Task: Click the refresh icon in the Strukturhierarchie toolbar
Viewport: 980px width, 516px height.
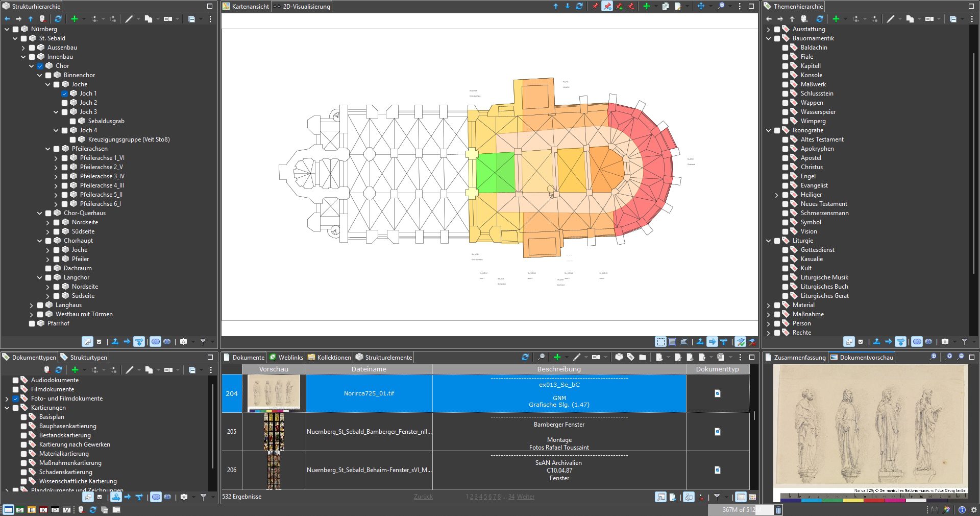Action: (58, 19)
